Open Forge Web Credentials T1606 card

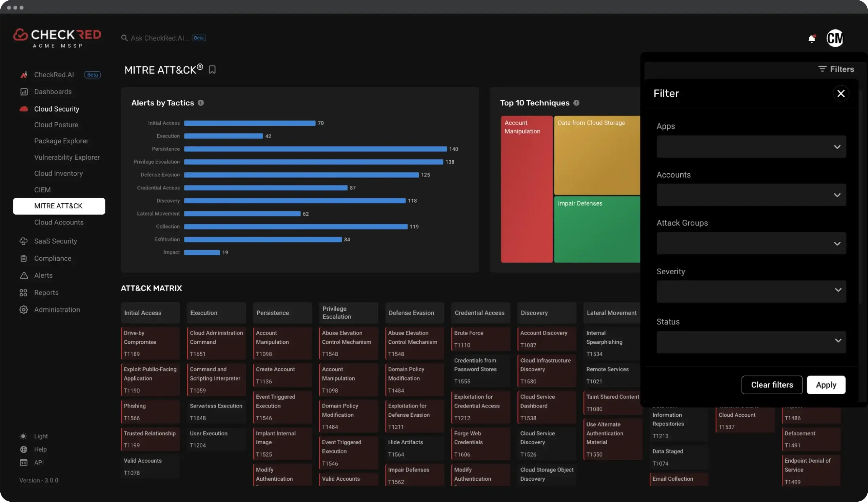click(480, 444)
